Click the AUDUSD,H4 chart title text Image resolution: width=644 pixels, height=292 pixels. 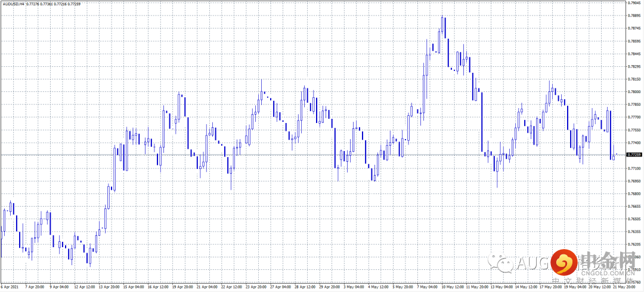click(x=13, y=4)
